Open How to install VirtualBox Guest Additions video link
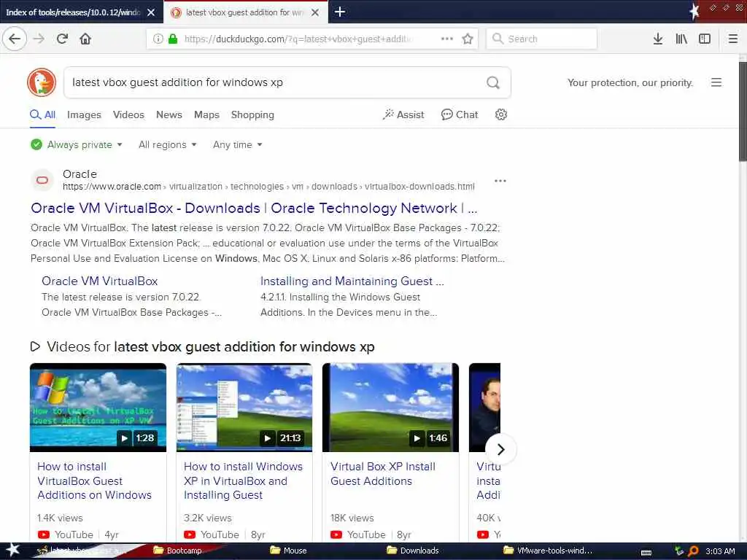 (94, 481)
